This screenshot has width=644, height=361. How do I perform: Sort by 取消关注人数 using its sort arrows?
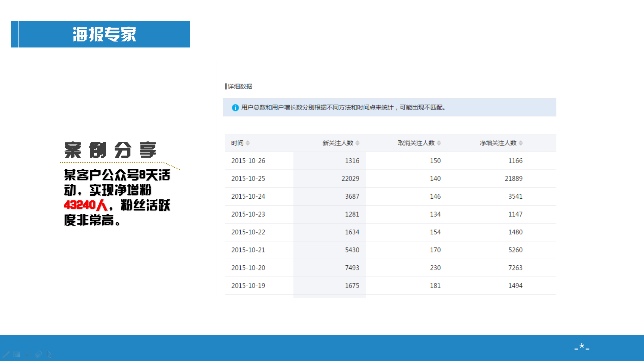(439, 143)
